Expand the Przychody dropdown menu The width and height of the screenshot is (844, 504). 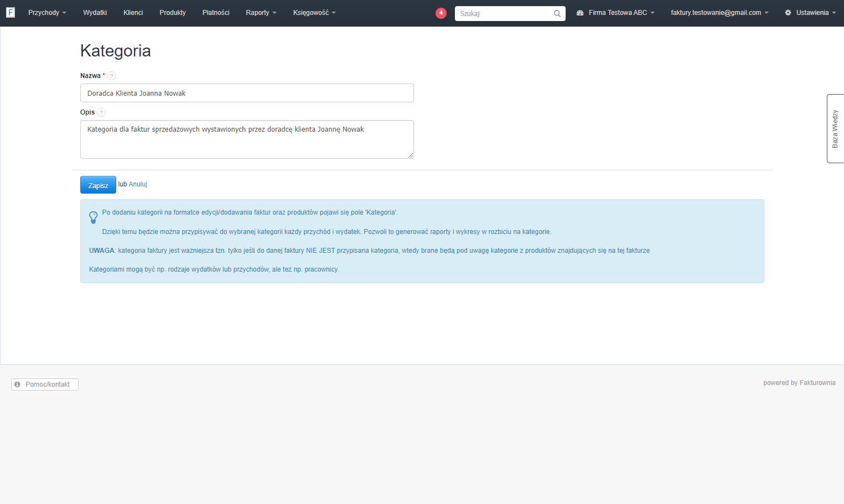point(47,13)
